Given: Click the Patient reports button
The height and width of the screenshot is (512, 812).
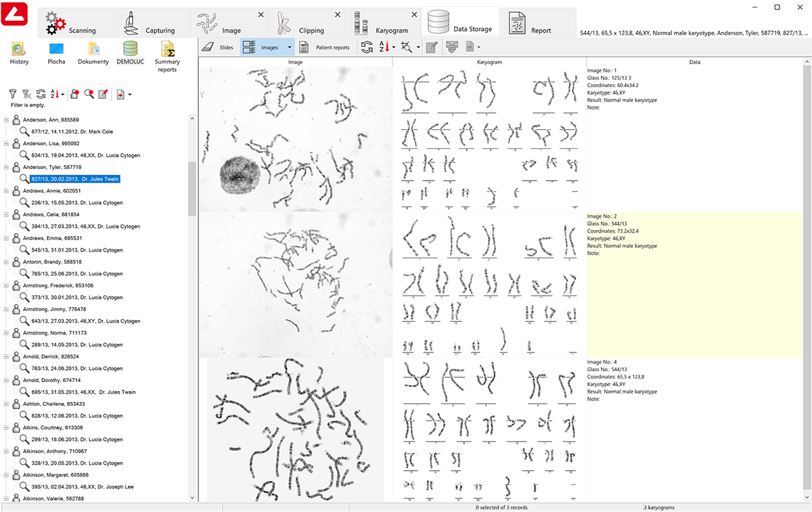Looking at the screenshot, I should pos(325,47).
